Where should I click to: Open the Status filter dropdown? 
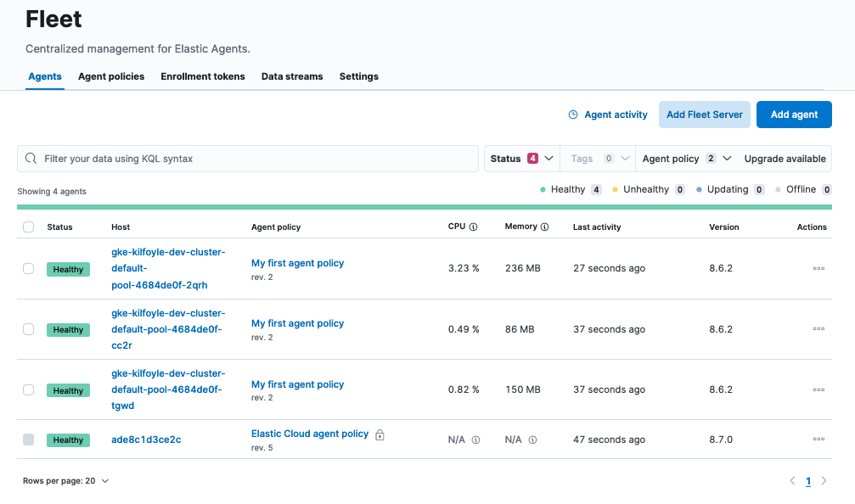[520, 158]
